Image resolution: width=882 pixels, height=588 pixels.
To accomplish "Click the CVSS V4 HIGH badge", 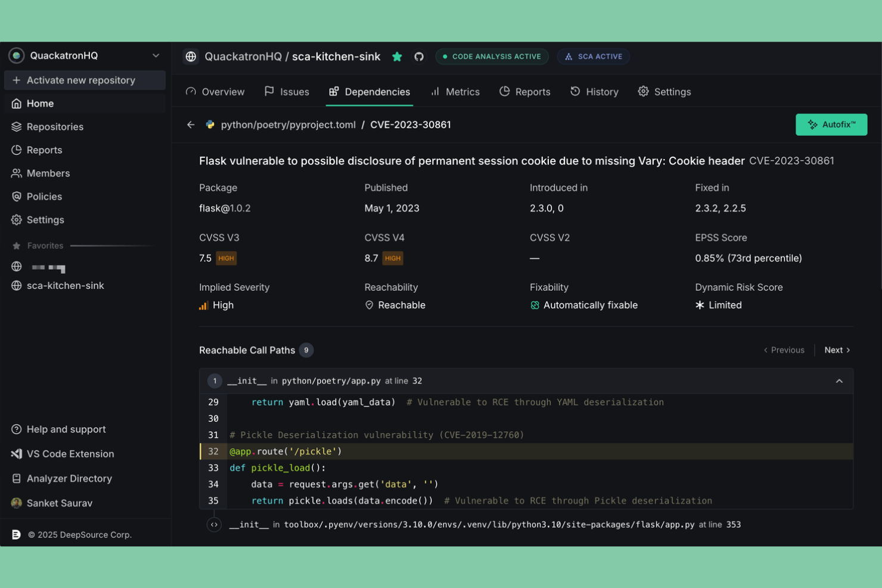I will pyautogui.click(x=392, y=258).
